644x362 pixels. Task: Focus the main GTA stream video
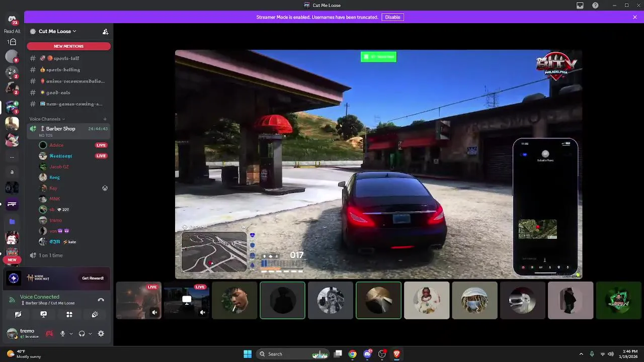tap(378, 164)
